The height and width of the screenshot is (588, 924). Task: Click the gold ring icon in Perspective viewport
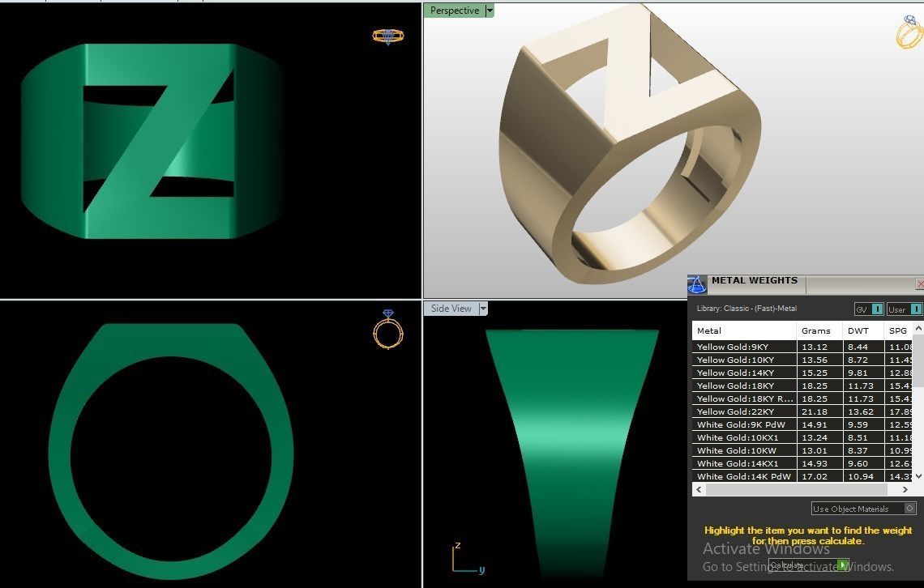909,32
